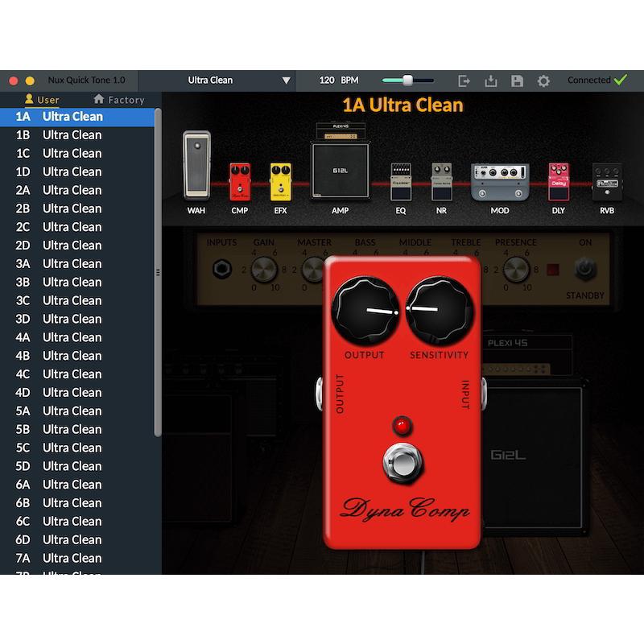
Task: Switch to the Factory presets tab
Action: [118, 100]
